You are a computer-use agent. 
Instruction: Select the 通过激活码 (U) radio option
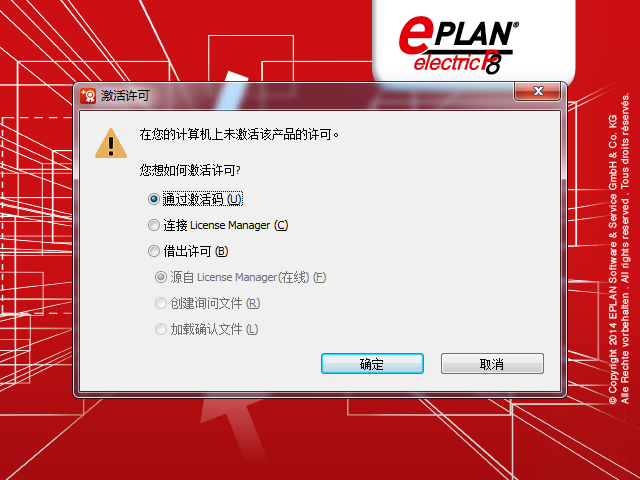coord(153,199)
